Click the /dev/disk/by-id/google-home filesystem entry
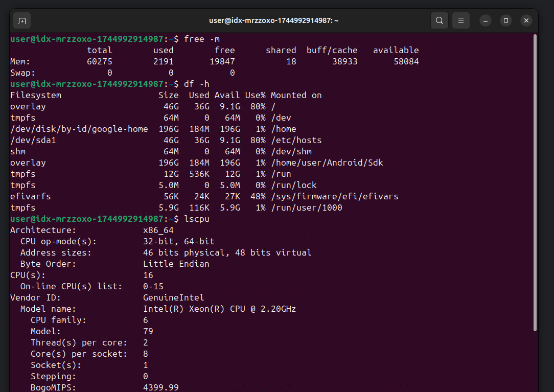Viewport: 554px width, 392px height. pos(79,129)
